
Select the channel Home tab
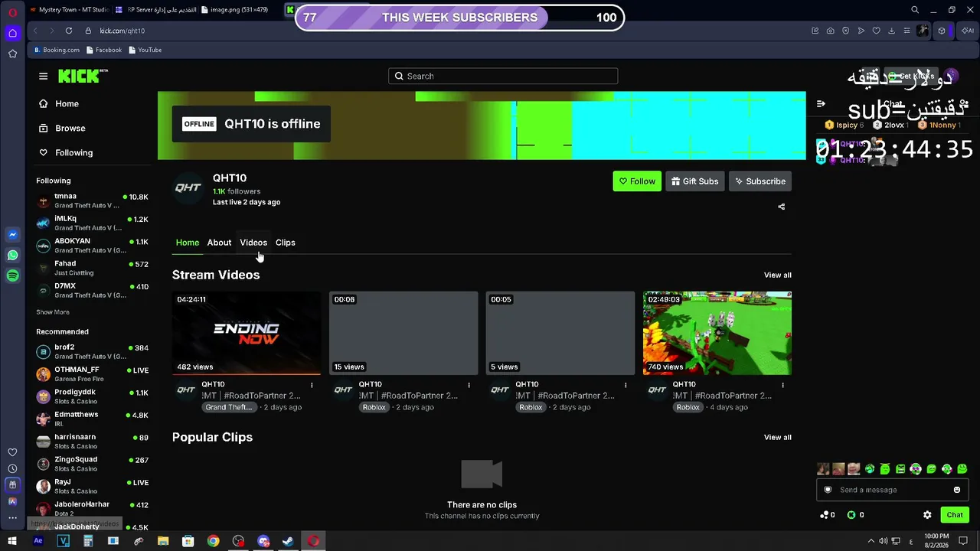click(x=188, y=243)
